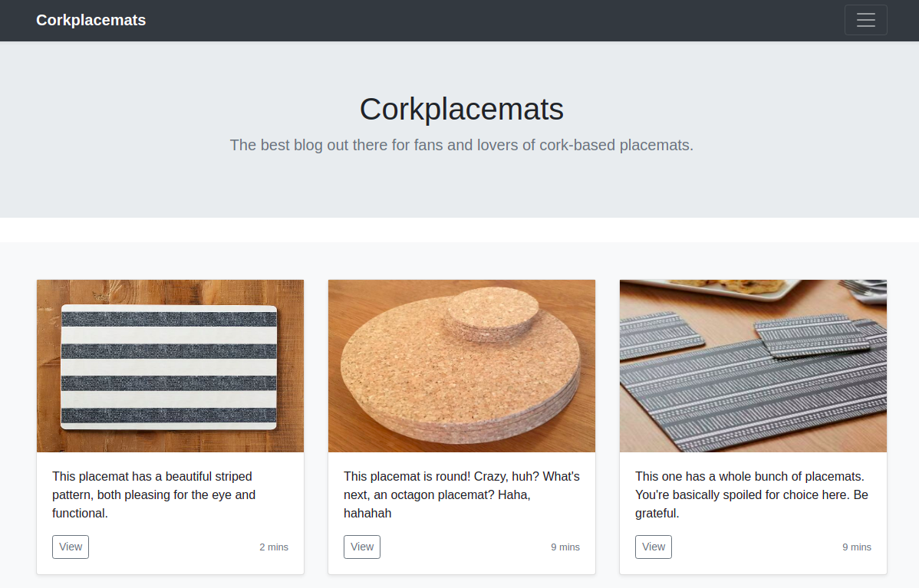The width and height of the screenshot is (919, 588).
Task: Click "9 mins" on the third card
Action: click(857, 547)
